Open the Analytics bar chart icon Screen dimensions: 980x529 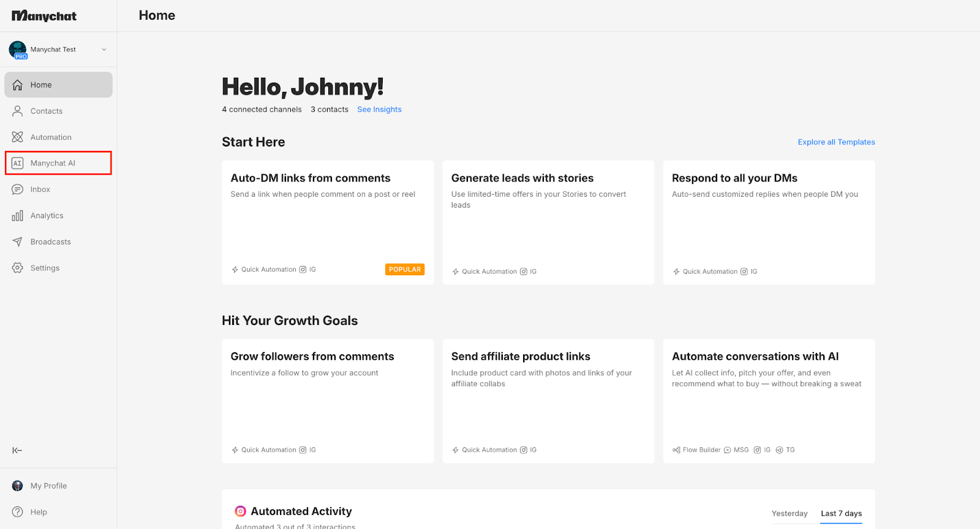coord(18,216)
